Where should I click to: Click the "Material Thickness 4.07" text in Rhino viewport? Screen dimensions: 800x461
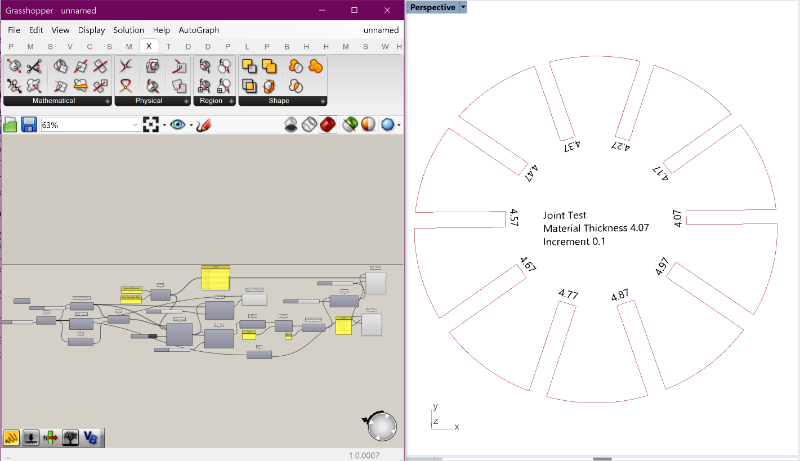coord(596,228)
